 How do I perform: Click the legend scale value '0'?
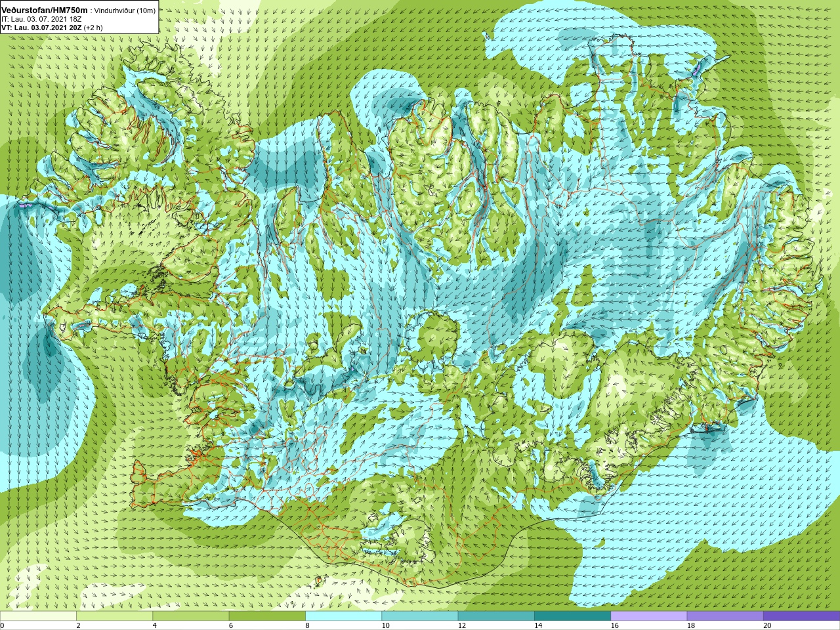(2, 625)
